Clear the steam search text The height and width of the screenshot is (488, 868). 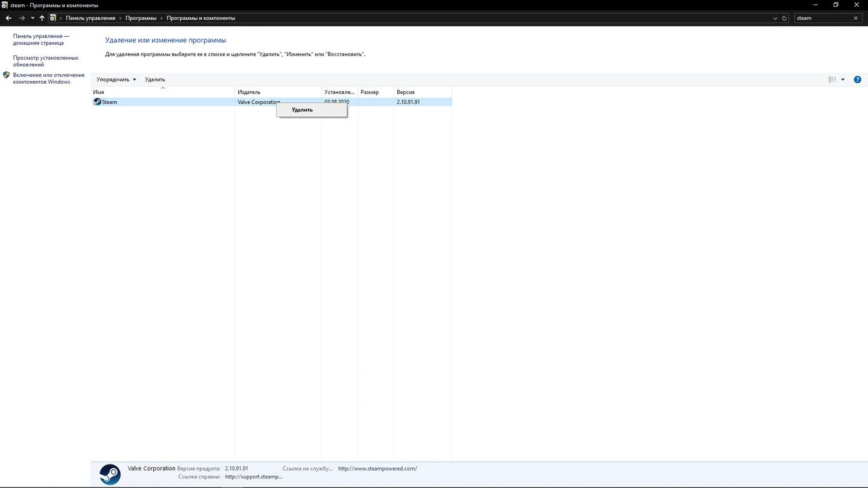tap(855, 18)
